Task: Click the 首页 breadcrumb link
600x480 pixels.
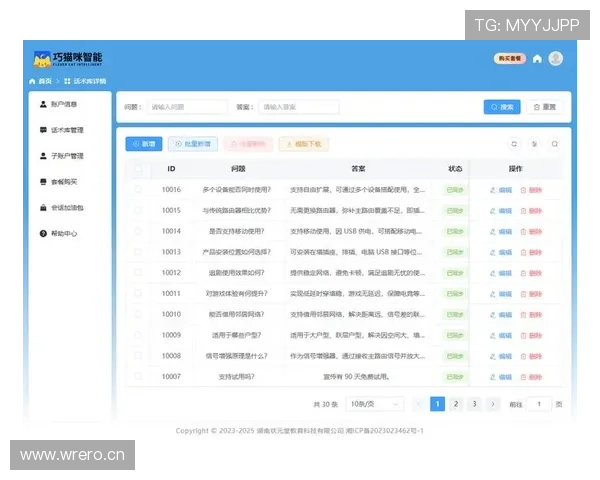Action: coord(41,81)
